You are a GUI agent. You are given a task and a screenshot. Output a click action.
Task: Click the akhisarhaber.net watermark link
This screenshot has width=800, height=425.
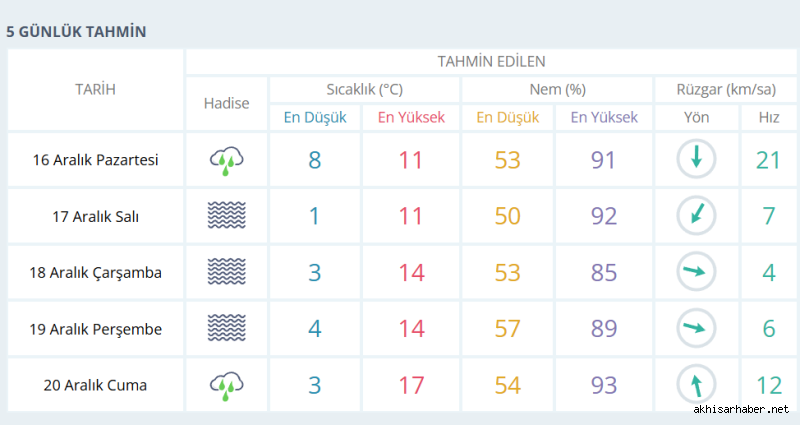point(741,409)
